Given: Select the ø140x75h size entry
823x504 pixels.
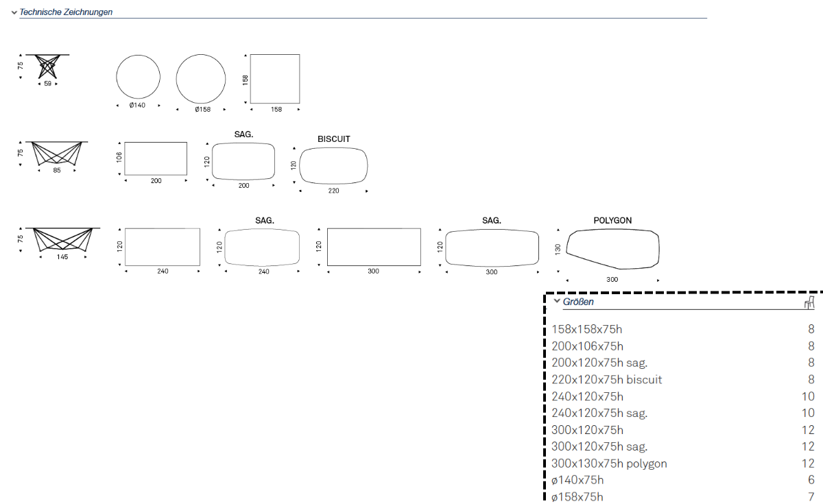Looking at the screenshot, I should tap(577, 480).
